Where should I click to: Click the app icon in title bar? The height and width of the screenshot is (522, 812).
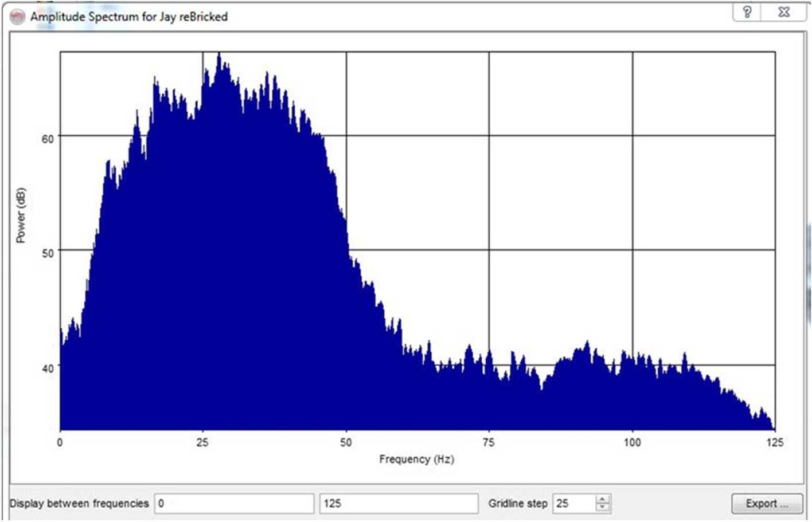(x=18, y=17)
